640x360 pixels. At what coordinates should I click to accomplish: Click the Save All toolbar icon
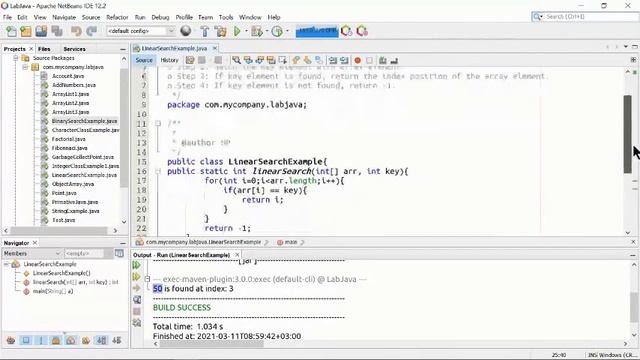point(57,31)
